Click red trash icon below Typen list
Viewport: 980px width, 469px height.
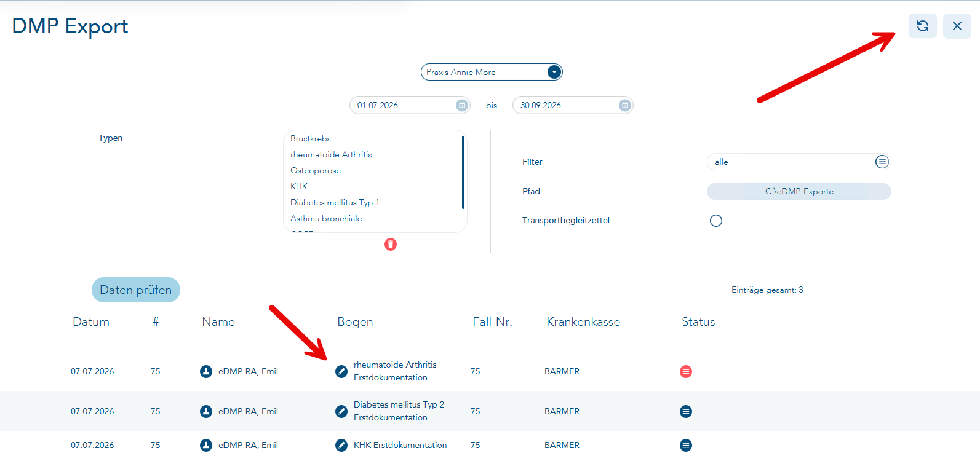tap(391, 245)
